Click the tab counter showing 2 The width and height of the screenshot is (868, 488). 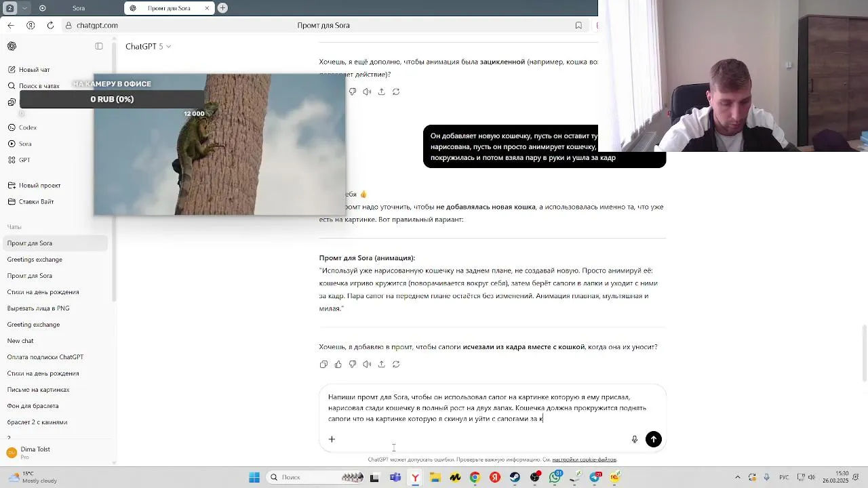(x=9, y=8)
